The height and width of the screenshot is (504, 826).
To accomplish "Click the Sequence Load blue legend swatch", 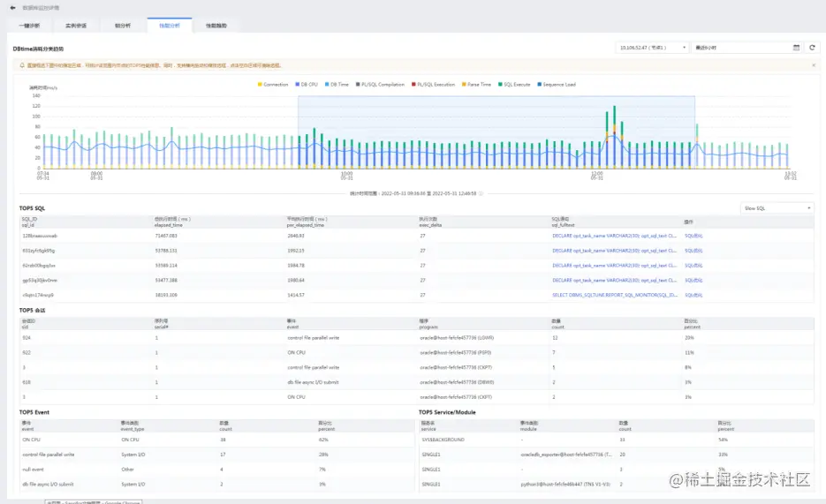I will 540,84.
